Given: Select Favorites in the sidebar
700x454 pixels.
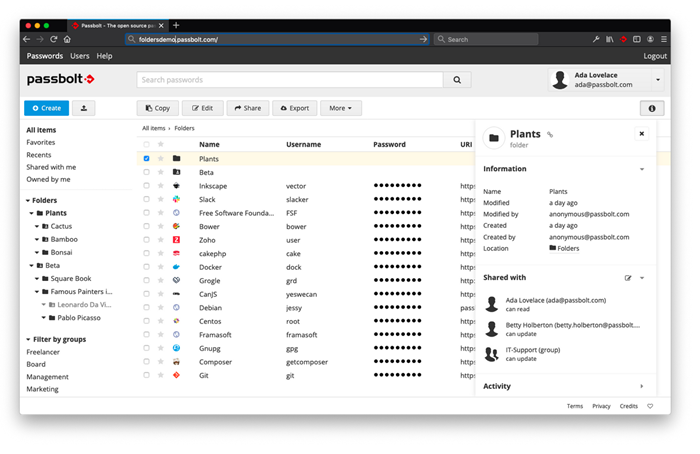Looking at the screenshot, I should pyautogui.click(x=41, y=142).
